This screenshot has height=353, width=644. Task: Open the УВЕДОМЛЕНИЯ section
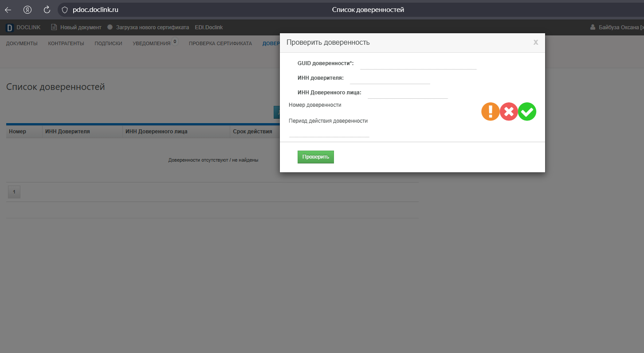152,43
